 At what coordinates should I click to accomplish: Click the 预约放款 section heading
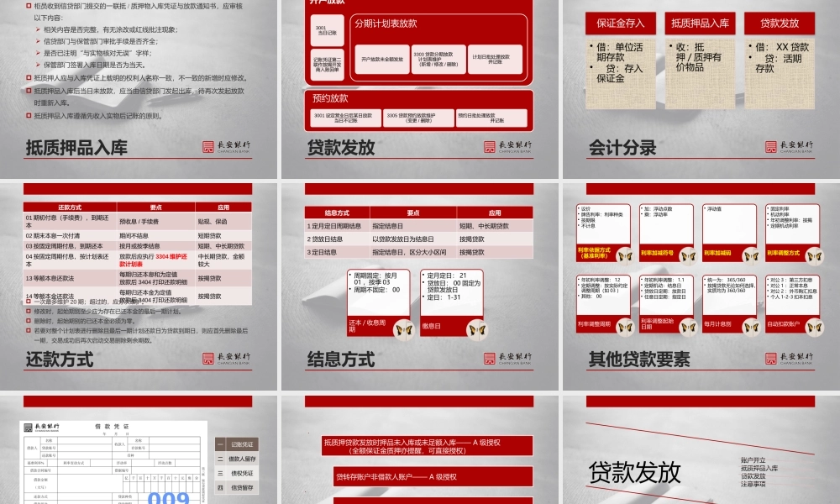(329, 98)
